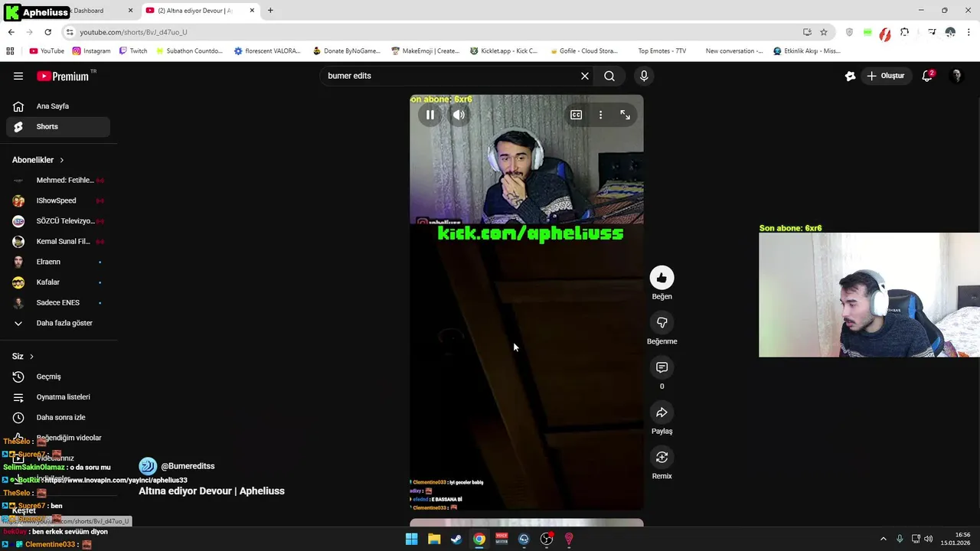The width and height of the screenshot is (980, 551).
Task: Expand the Siz section
Action: tap(23, 357)
